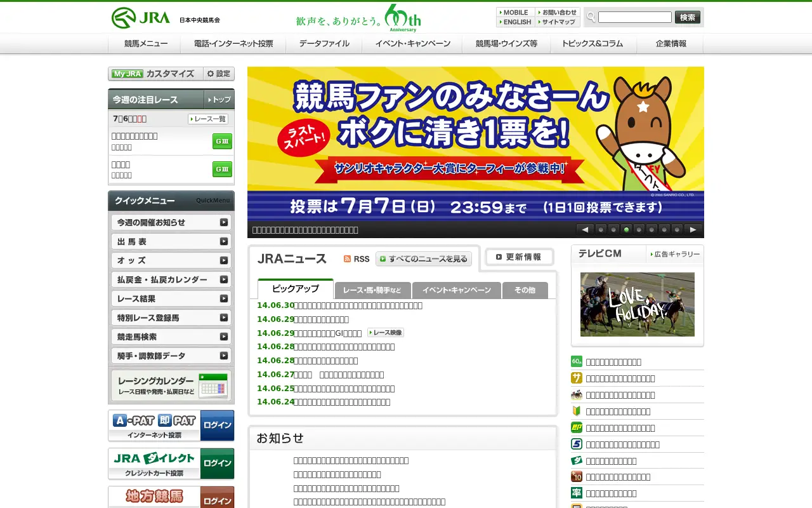Click the JRA logo
This screenshot has height=508, width=812.
[x=141, y=18]
